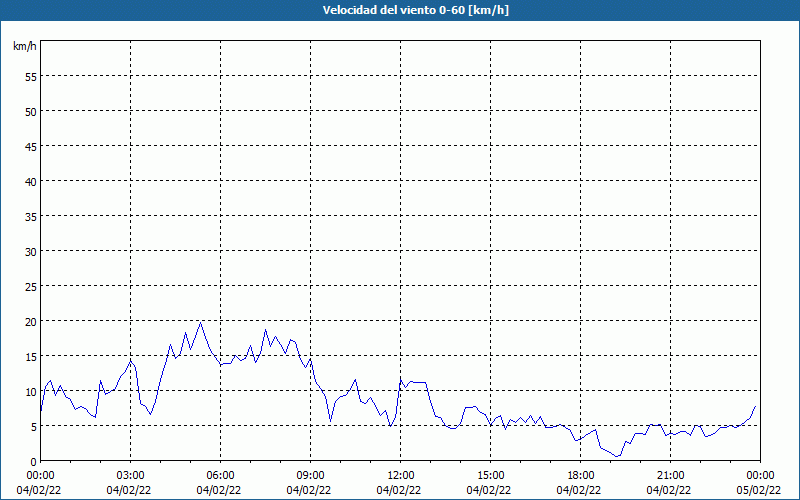Click the '00:00' label above the 05/02/22 date
Viewport: 800px width, 500px height.
coord(760,476)
